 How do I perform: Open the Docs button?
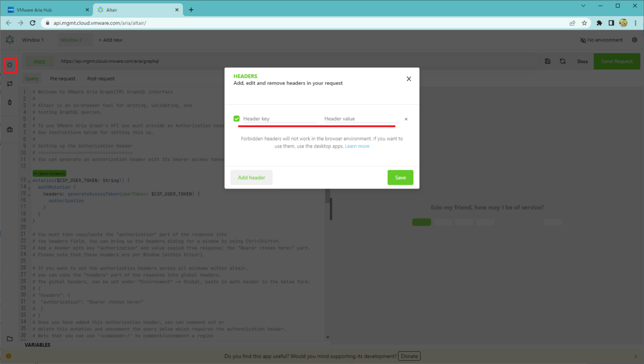coord(582,61)
